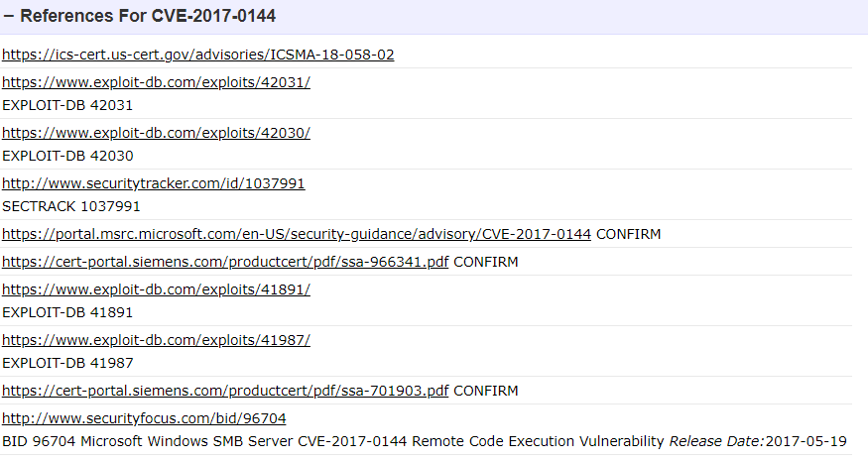Click CONFIRM label beside the Microsoft advisory
Screen dimensions: 868x461
click(628, 234)
